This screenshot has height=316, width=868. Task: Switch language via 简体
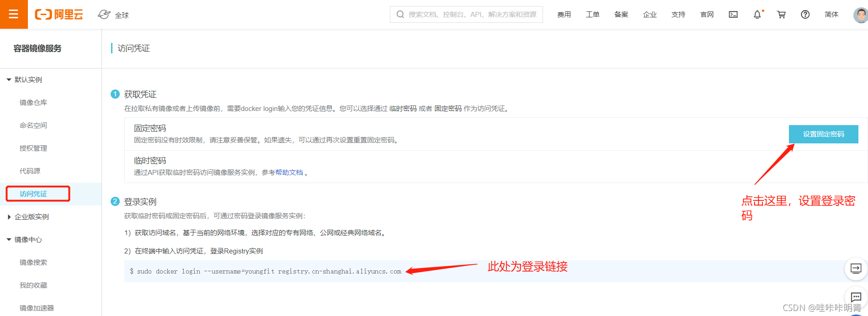tap(831, 15)
